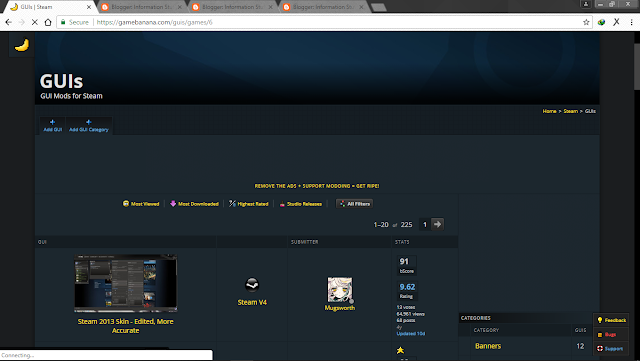Click Steam breadcrumb link

coord(571,111)
